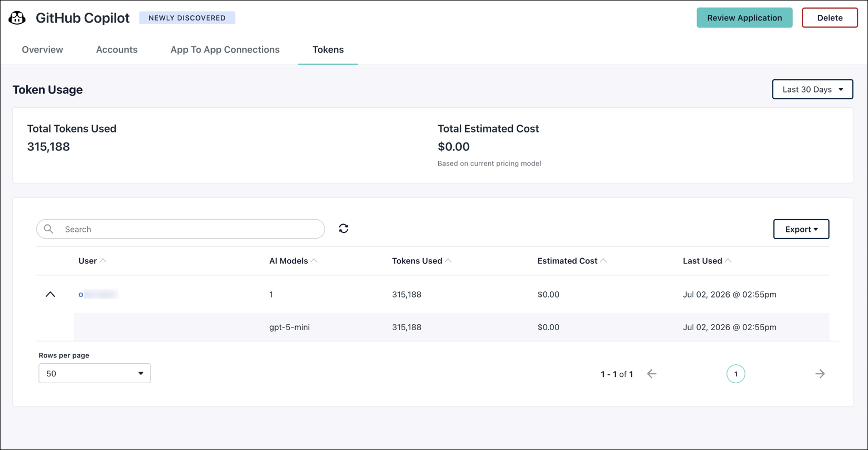The image size is (868, 450).
Task: Click the Review Application button
Action: point(744,18)
